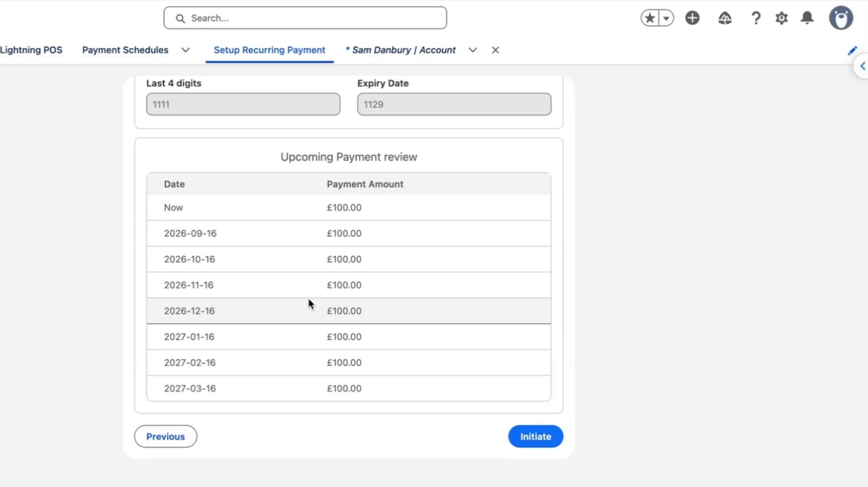868x487 pixels.
Task: Open the Help question mark icon
Action: 756,18
